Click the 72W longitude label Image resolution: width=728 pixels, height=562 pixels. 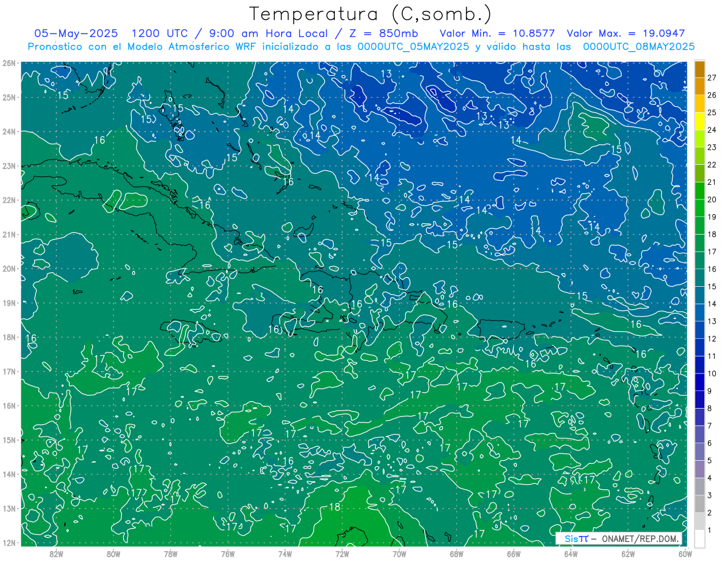(x=342, y=553)
